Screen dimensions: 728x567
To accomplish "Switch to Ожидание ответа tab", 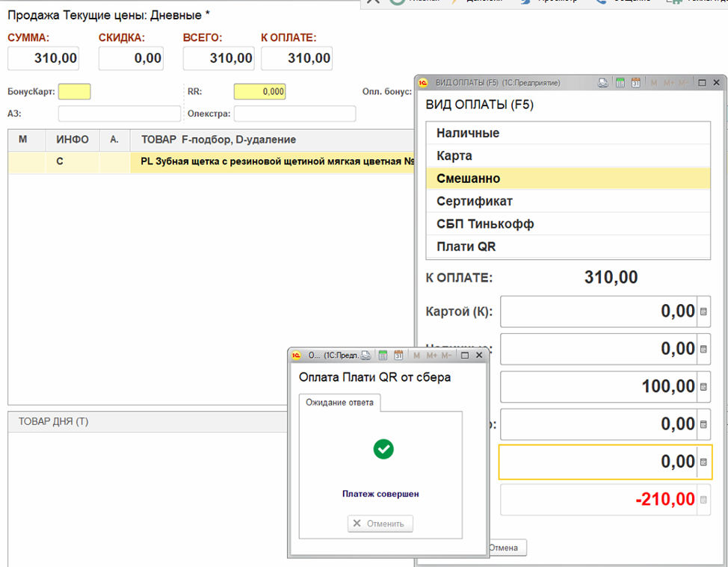I will (340, 403).
